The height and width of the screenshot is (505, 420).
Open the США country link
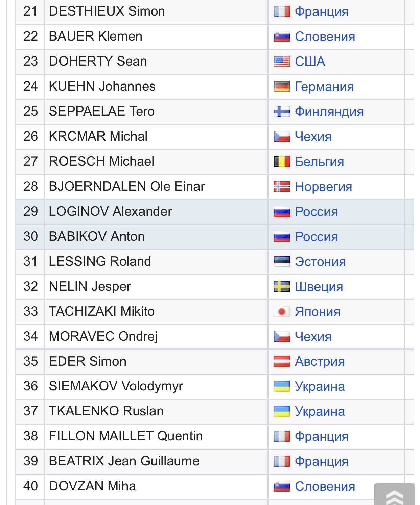pos(310,61)
